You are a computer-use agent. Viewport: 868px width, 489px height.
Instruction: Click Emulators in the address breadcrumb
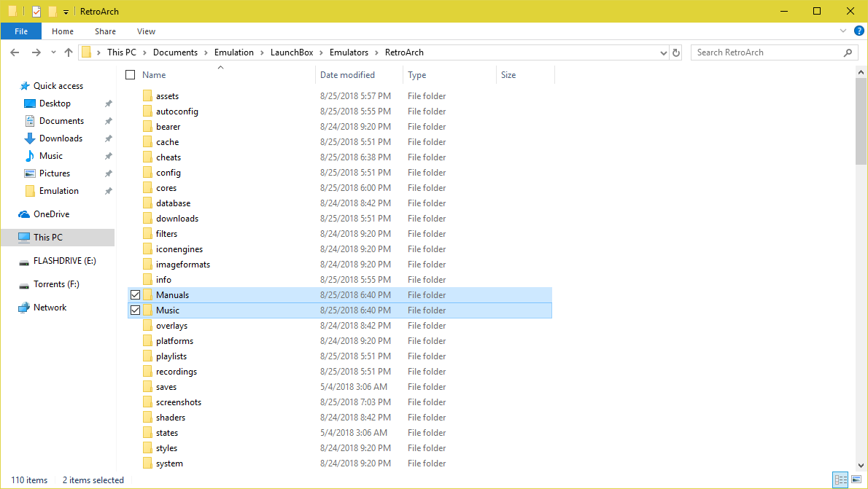349,52
